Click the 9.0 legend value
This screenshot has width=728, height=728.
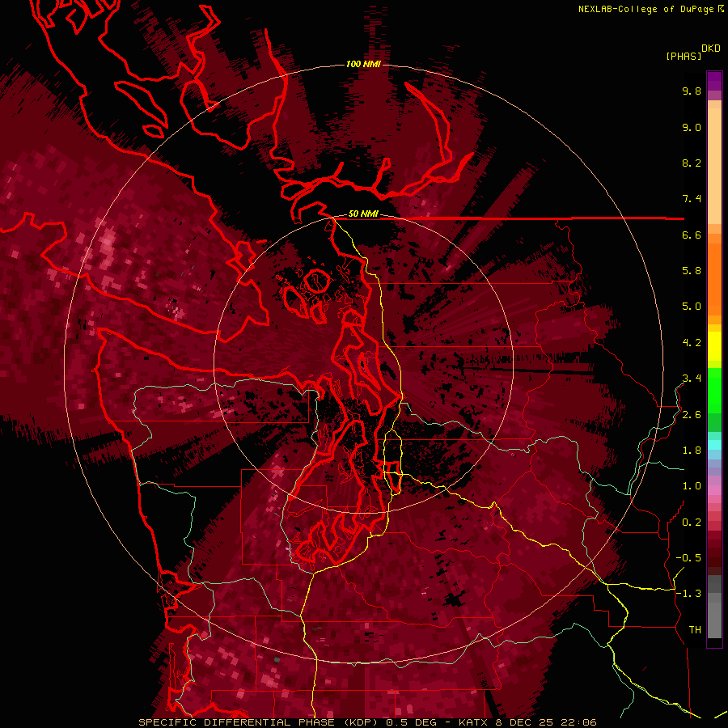point(692,127)
